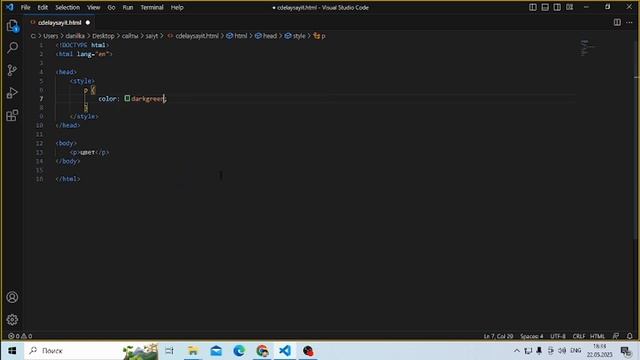Screen dimensions: 640x360
Task: Open the Manage gear icon
Action: pos(12,320)
